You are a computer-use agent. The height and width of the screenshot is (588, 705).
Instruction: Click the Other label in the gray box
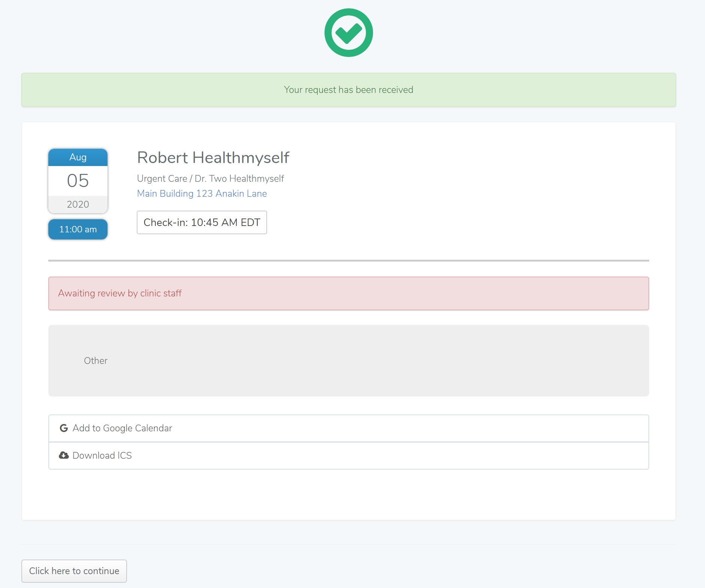96,361
